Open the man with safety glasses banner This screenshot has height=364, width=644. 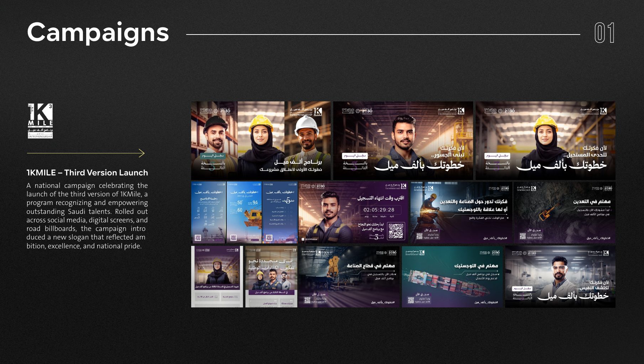click(x=560, y=276)
